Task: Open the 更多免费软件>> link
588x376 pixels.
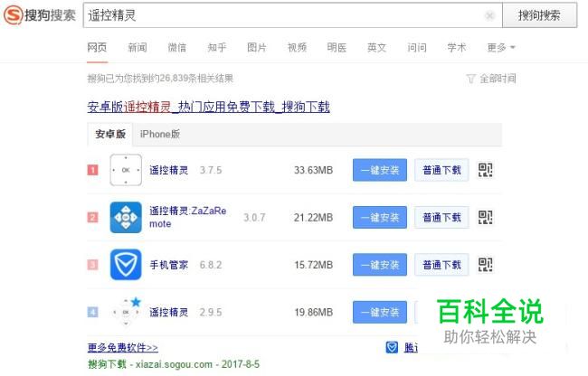Action: [123, 348]
